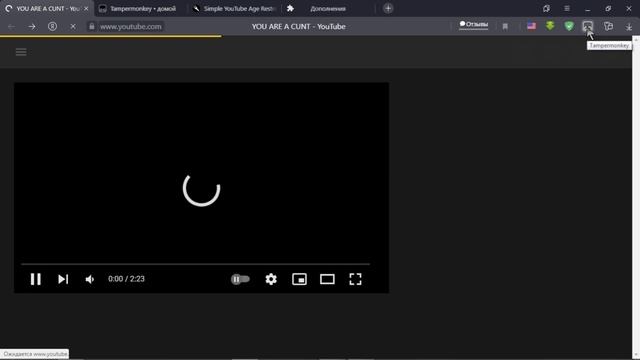Image resolution: width=640 pixels, height=360 pixels.
Task: Open the collections panel icon in the toolbar
Action: [608, 26]
